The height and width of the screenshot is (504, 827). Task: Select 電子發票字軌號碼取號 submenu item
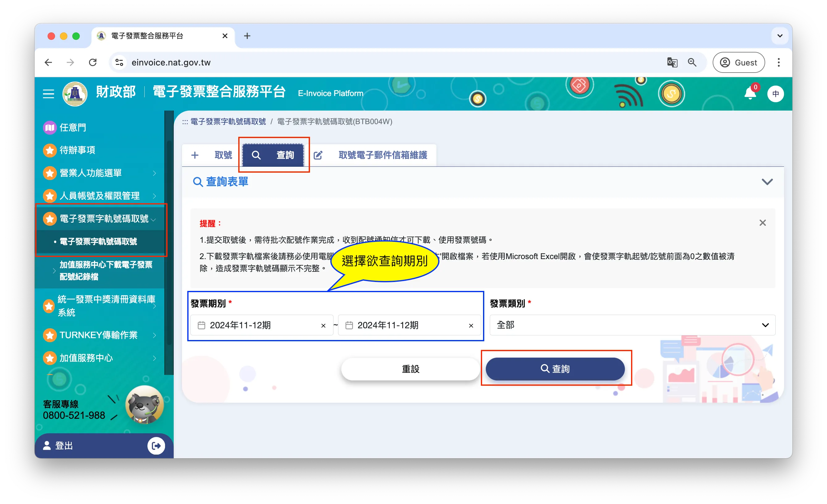[98, 241]
